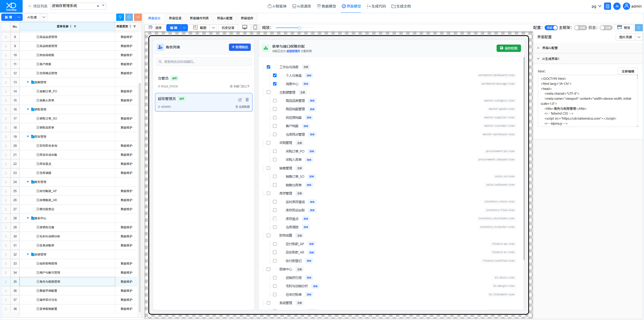Click the filter funnel icon button
This screenshot has width=644, height=320.
120,17
